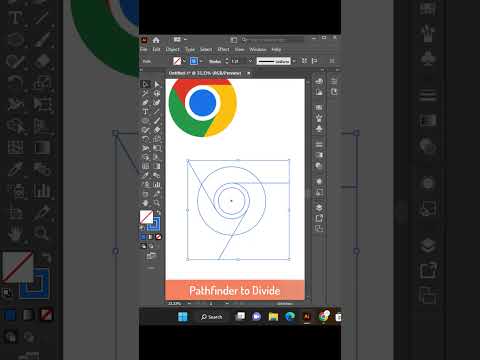Select the Direct Selection tool
This screenshot has width=480, height=360.
click(157, 84)
